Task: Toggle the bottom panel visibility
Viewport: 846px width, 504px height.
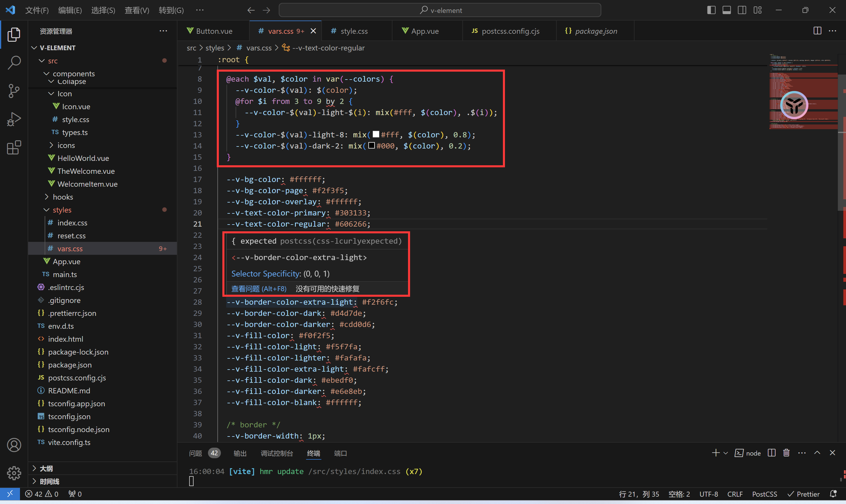Action: (x=726, y=10)
